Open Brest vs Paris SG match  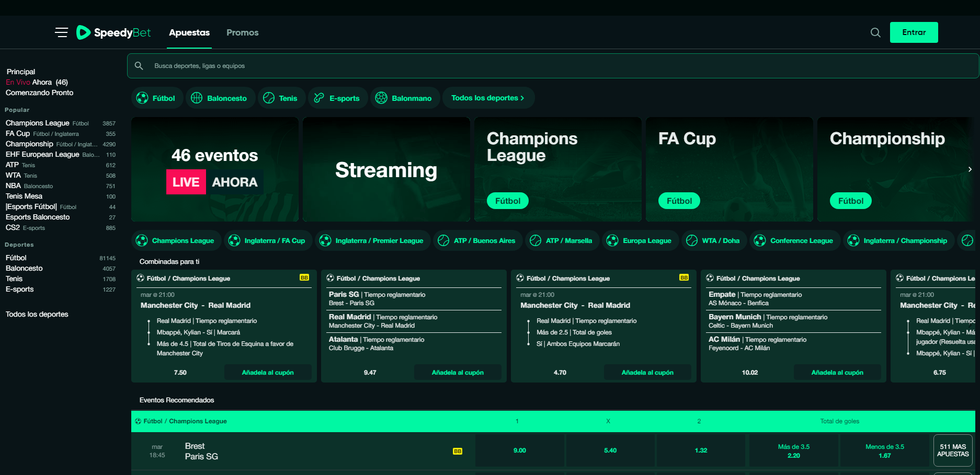201,451
